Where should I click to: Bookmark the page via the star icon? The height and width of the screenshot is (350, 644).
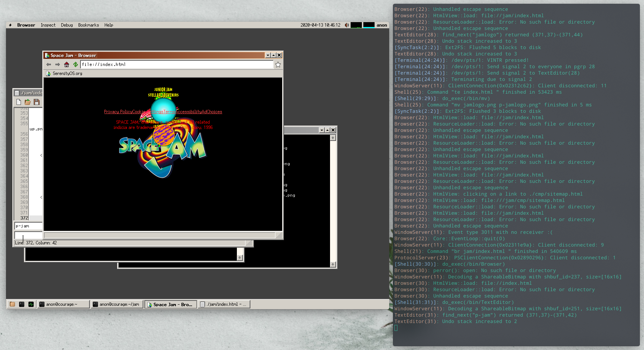(x=278, y=64)
